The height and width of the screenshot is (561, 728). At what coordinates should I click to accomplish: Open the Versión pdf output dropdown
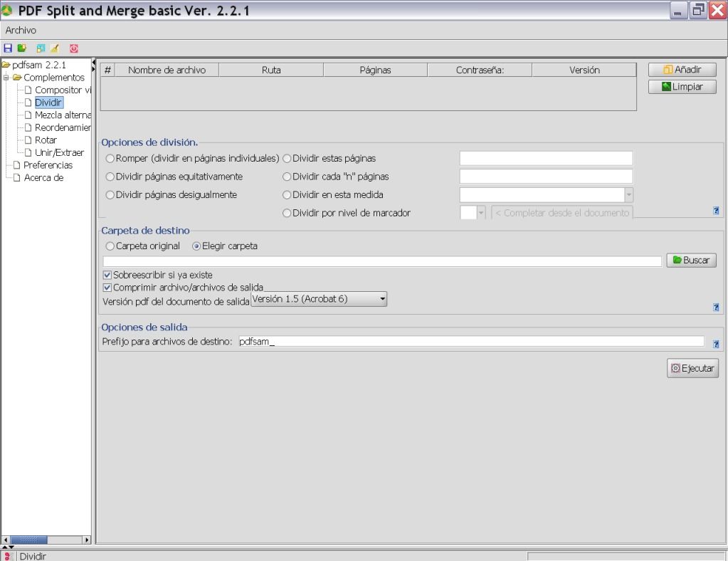click(319, 299)
